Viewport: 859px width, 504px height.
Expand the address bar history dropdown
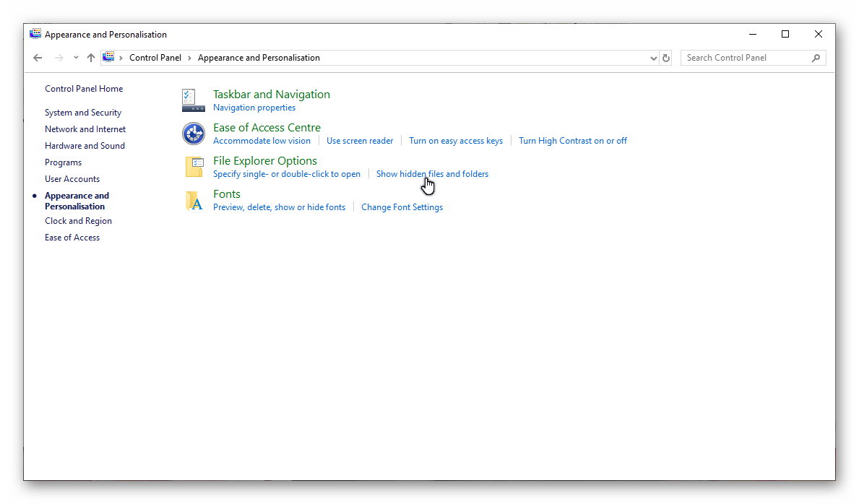pyautogui.click(x=654, y=58)
